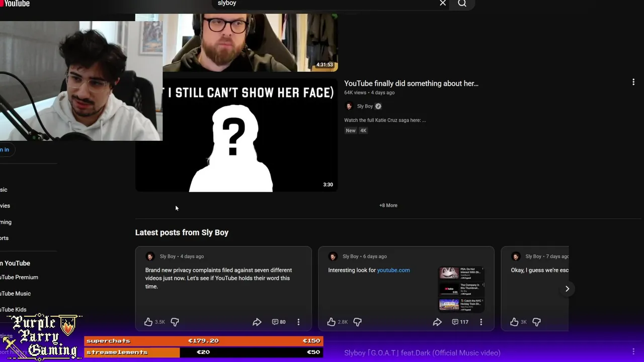
Task: Open more options on privacy complaints post
Action: click(x=298, y=322)
